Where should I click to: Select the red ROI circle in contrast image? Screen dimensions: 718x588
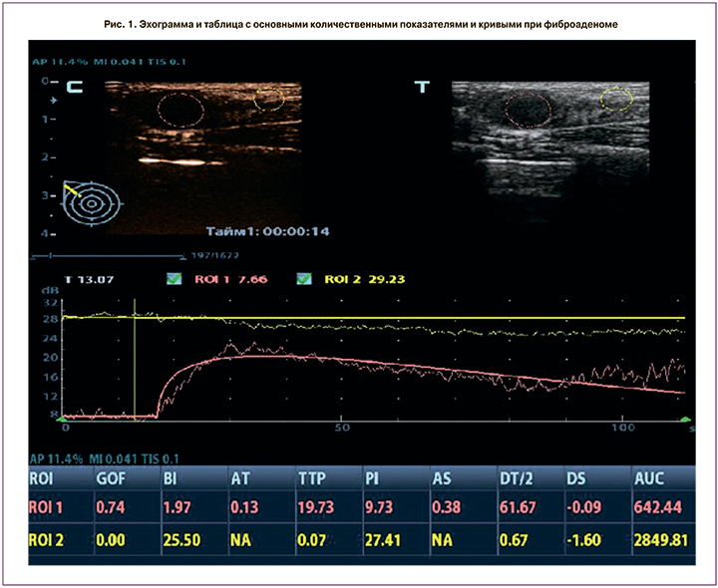click(x=181, y=109)
